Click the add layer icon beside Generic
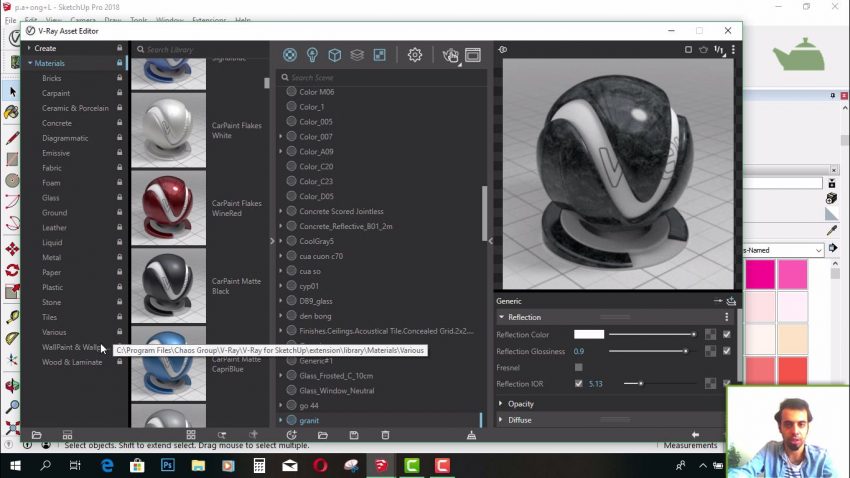This screenshot has width=850, height=478. pos(731,301)
